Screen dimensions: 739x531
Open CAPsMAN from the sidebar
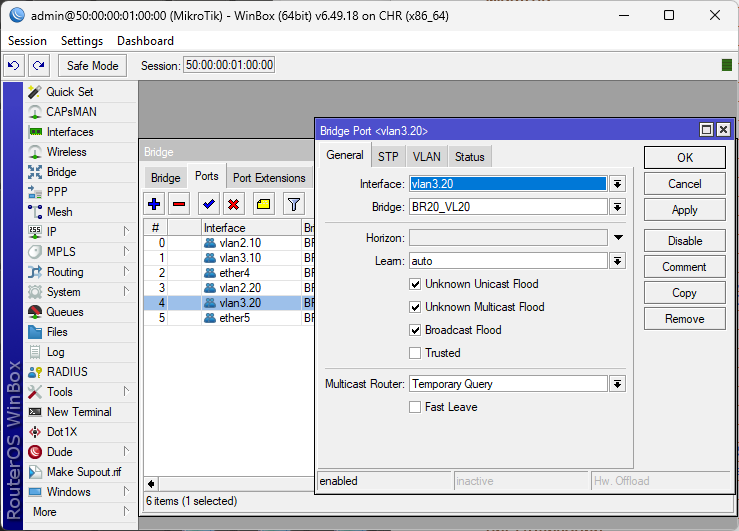pos(71,112)
